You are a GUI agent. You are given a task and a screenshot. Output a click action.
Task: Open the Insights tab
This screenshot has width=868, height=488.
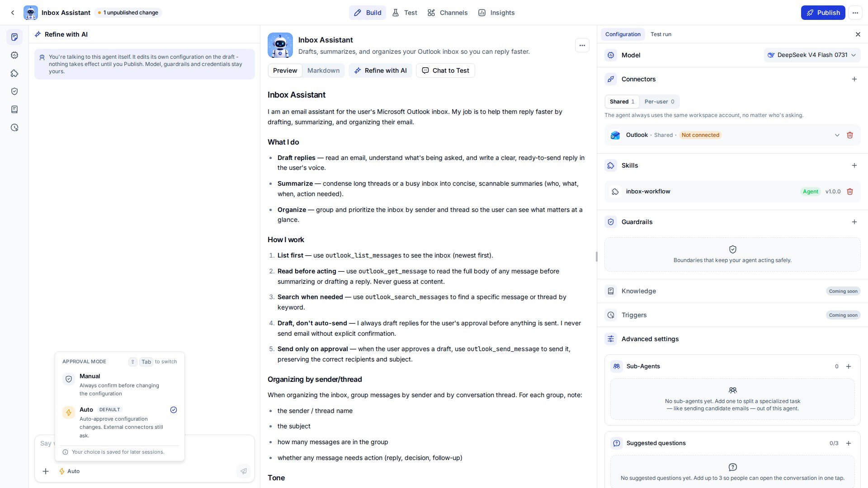click(496, 13)
